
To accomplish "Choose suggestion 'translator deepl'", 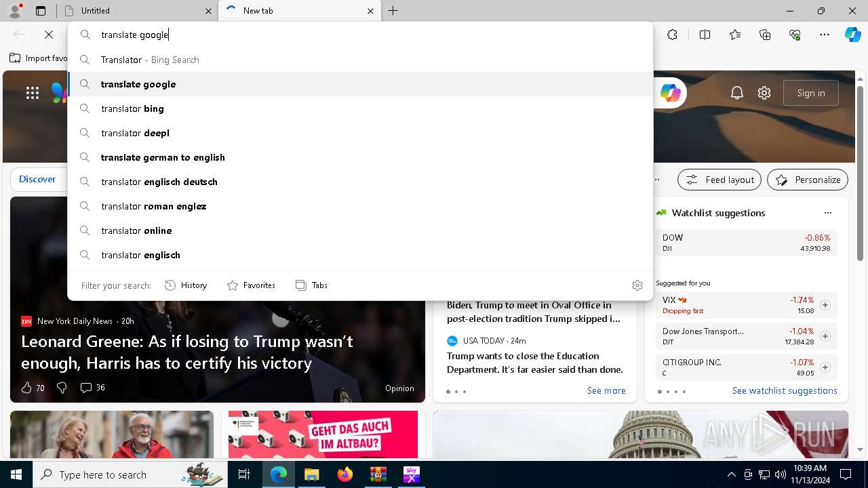I will click(x=360, y=133).
